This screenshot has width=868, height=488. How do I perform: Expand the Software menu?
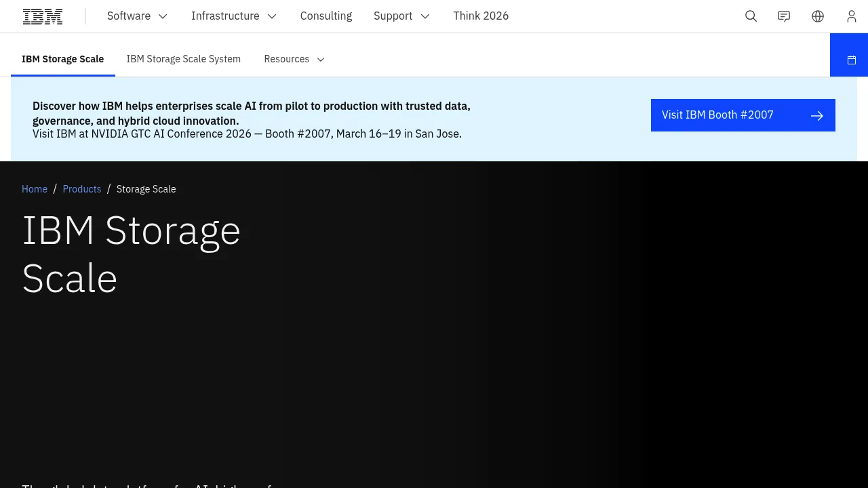tap(138, 16)
